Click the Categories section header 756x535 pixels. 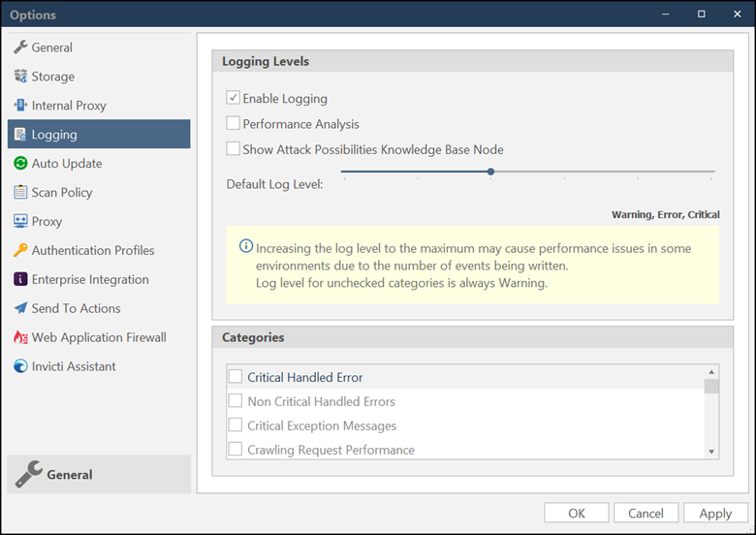(x=473, y=337)
